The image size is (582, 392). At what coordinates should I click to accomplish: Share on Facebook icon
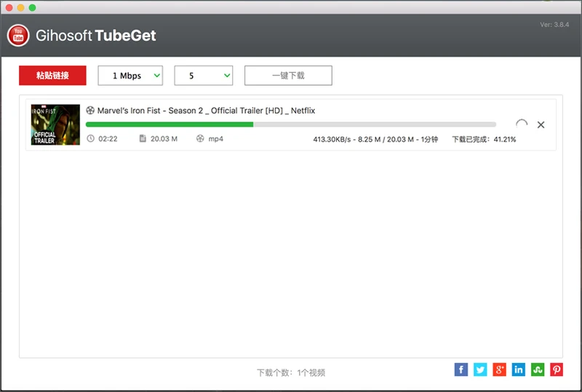pos(461,369)
